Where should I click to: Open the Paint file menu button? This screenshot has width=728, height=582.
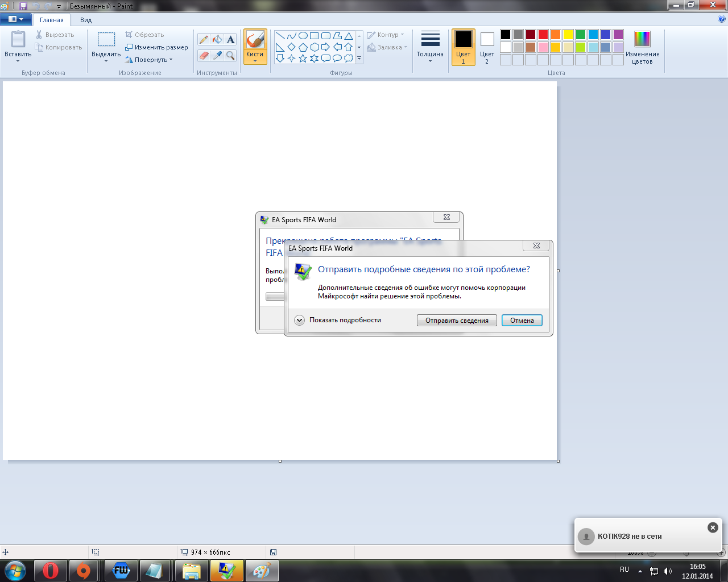point(15,19)
